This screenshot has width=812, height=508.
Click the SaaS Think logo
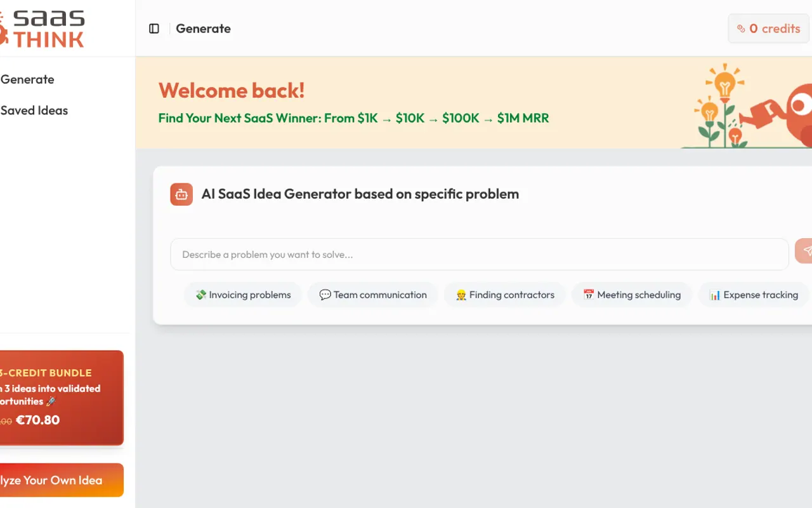42,29
